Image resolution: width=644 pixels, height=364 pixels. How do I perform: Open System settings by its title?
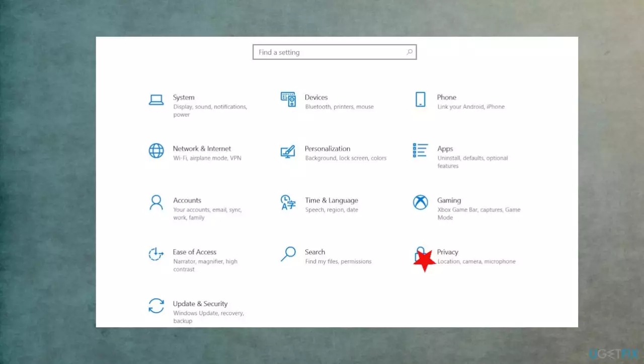(184, 98)
